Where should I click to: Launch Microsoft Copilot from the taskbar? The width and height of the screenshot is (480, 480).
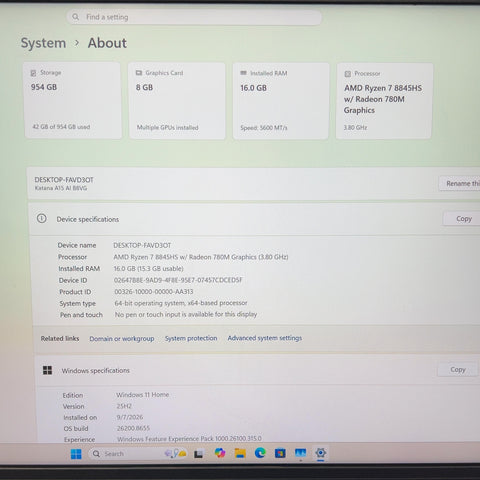[x=220, y=453]
